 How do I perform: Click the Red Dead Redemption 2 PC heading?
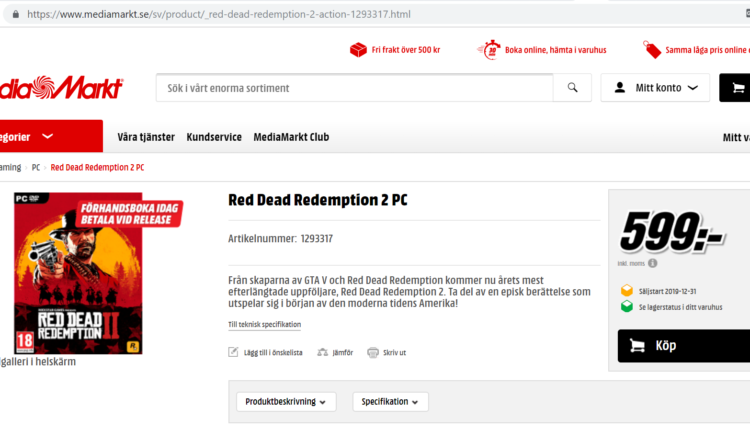coord(318,200)
